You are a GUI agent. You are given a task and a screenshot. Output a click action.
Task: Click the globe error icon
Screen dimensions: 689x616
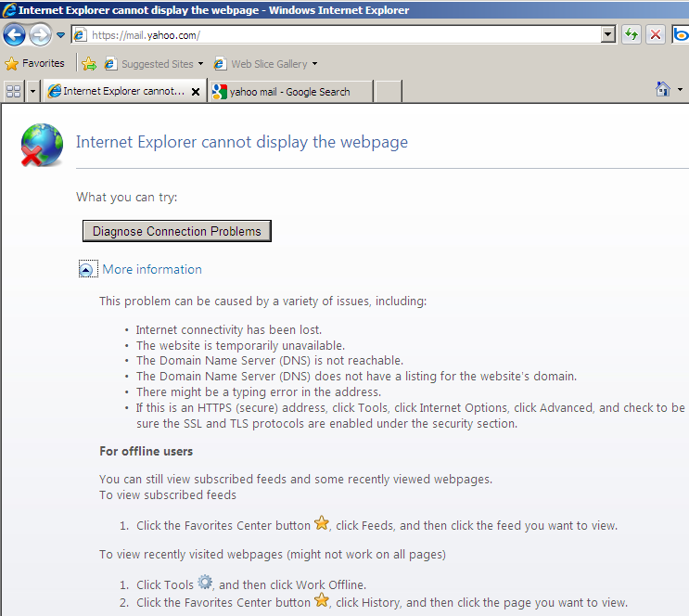[x=42, y=145]
